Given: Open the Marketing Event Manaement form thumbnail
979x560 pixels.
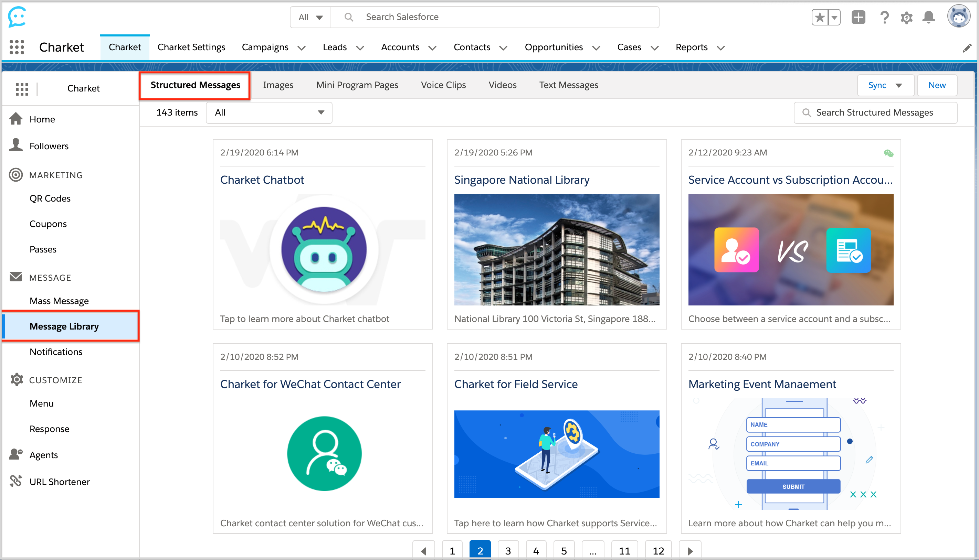Looking at the screenshot, I should tap(790, 454).
